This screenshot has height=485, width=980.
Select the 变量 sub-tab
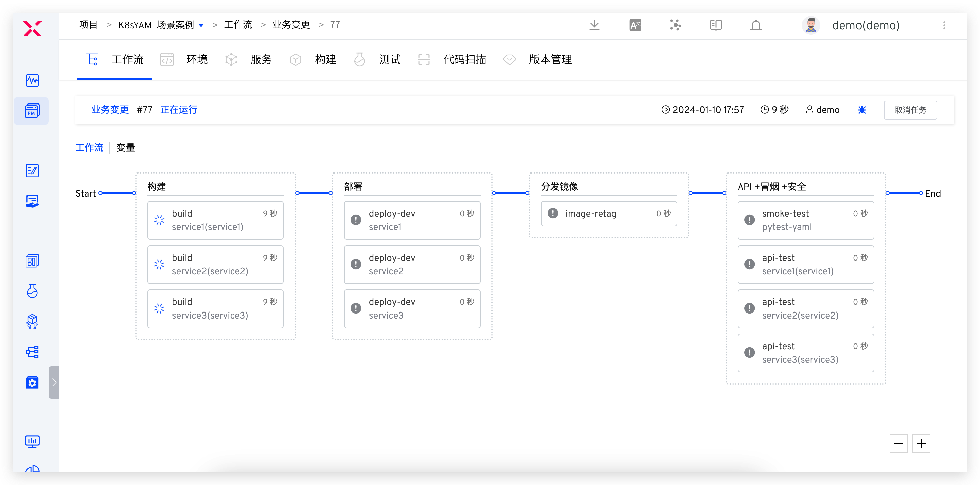tap(126, 147)
